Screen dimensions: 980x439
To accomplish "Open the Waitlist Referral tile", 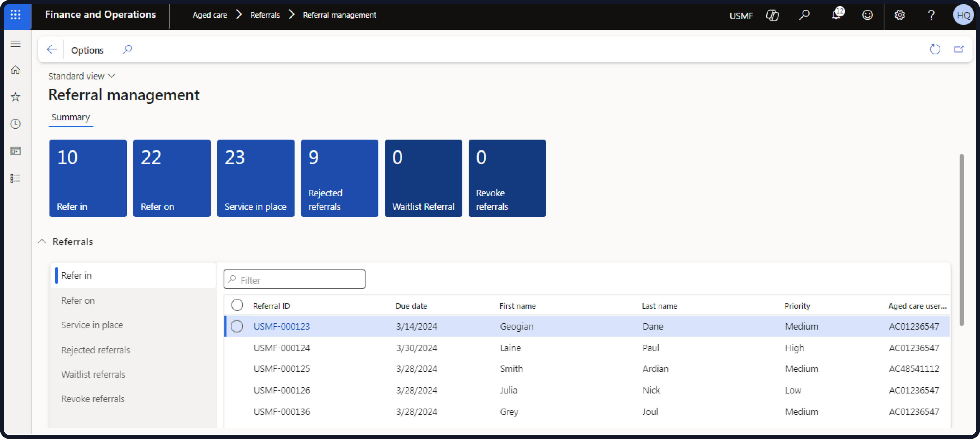I will [x=423, y=178].
